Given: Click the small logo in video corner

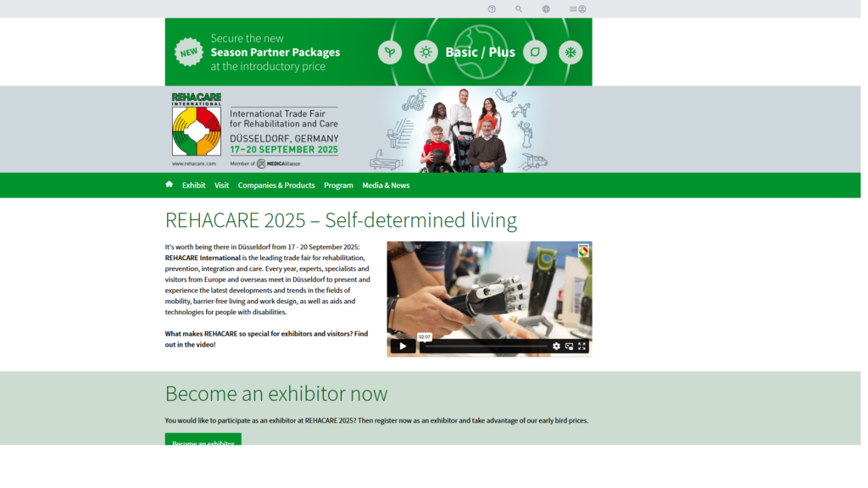Looking at the screenshot, I should click(x=583, y=251).
